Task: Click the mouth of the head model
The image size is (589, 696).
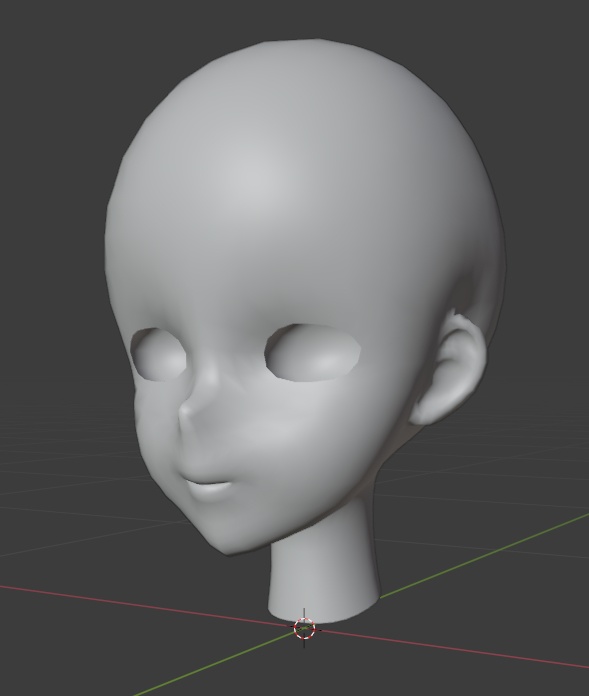Action: (x=208, y=486)
